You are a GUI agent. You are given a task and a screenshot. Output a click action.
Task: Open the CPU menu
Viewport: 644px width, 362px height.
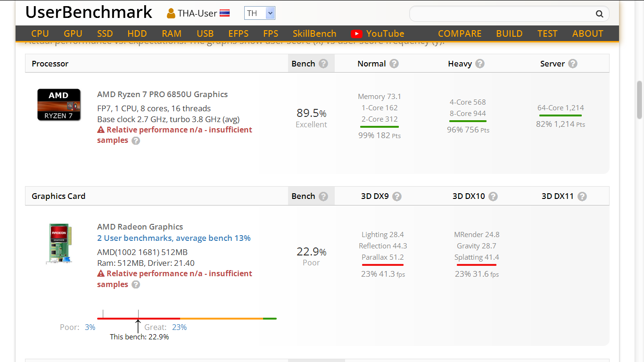(40, 33)
